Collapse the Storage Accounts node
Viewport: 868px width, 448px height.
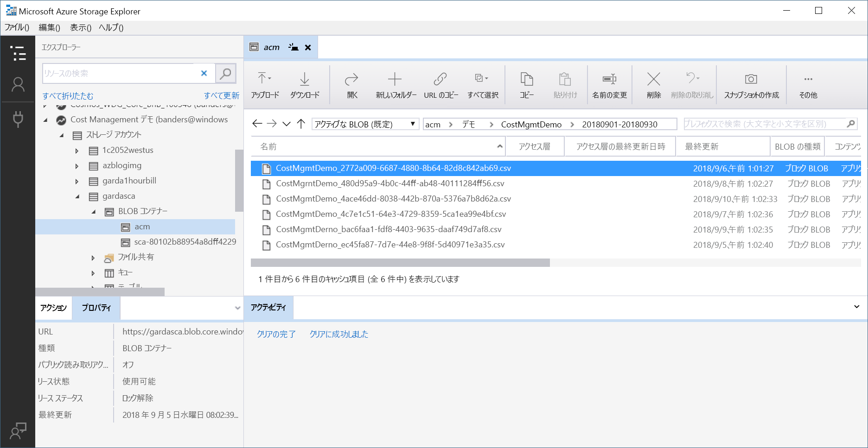tap(61, 135)
